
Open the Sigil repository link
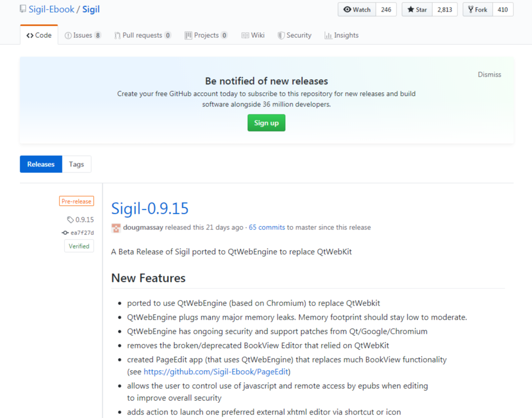pyautogui.click(x=91, y=9)
